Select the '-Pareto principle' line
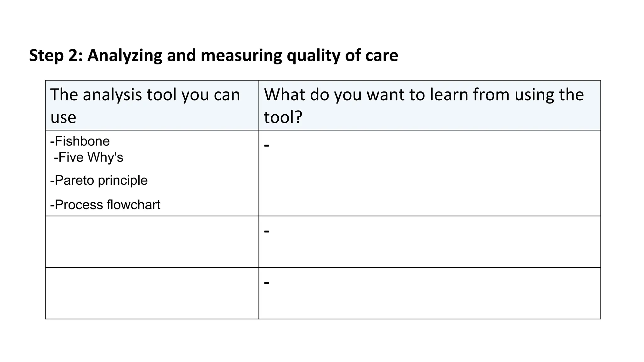This screenshot has height=362, width=644. pos(99,180)
